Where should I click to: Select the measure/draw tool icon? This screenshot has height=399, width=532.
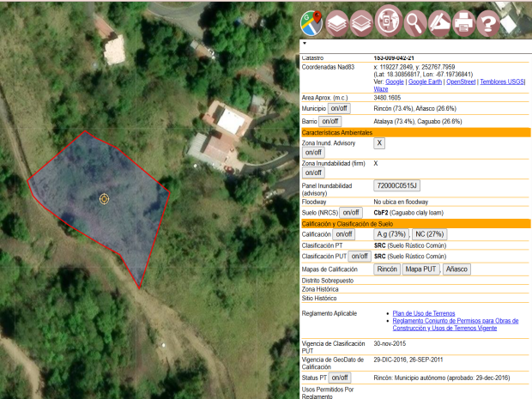[439, 21]
